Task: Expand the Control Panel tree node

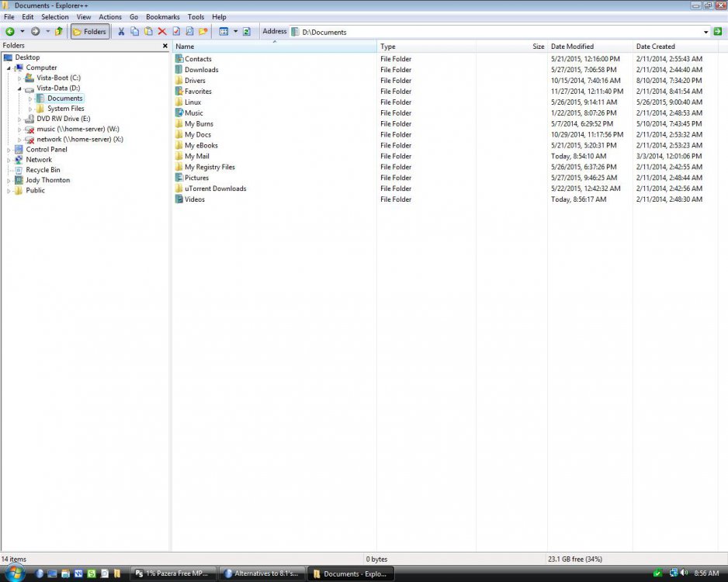Action: (9, 150)
